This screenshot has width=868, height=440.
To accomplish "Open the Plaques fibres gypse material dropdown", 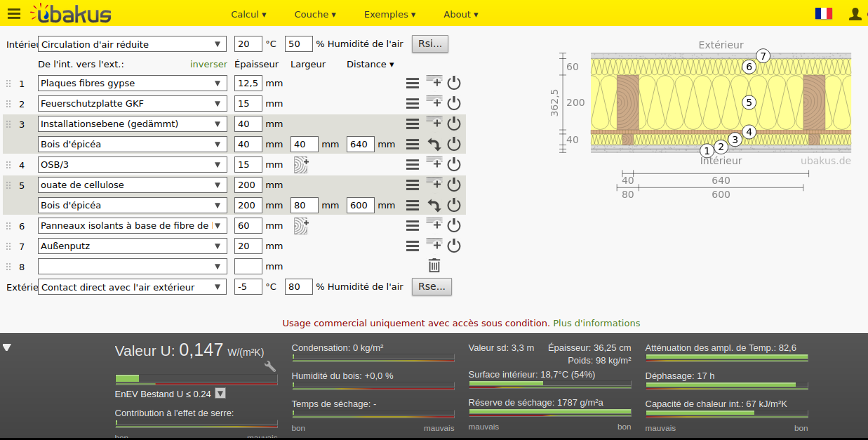I will click(x=133, y=83).
